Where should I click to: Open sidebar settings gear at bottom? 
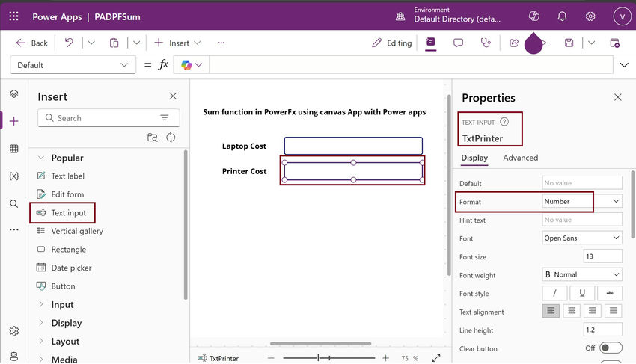point(13,331)
